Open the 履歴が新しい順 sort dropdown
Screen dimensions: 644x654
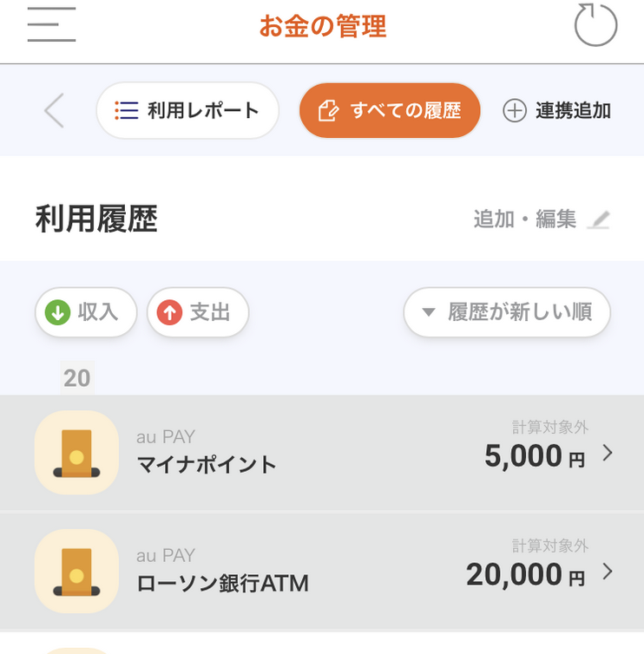point(507,312)
